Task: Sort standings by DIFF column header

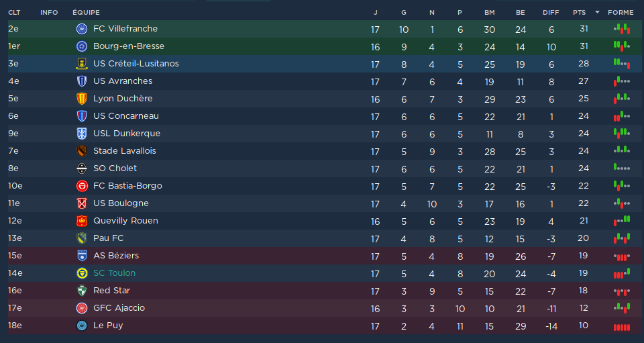Action: point(551,12)
